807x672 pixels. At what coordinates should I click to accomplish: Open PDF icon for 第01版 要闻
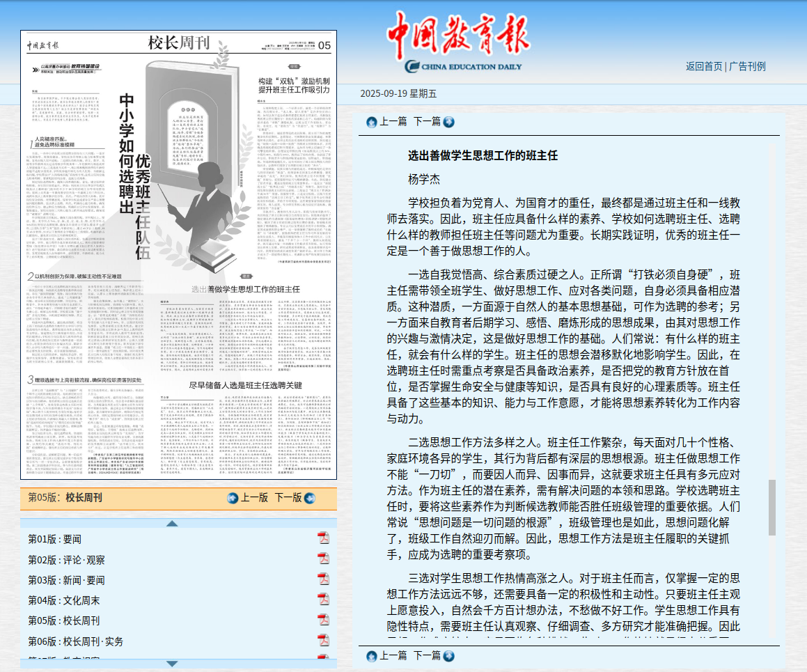tap(323, 538)
